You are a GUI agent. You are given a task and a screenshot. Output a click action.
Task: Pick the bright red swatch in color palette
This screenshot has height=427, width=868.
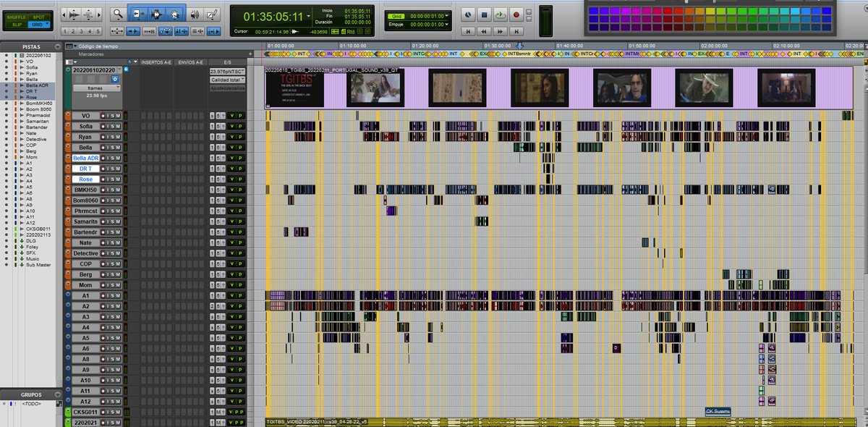[x=668, y=11]
